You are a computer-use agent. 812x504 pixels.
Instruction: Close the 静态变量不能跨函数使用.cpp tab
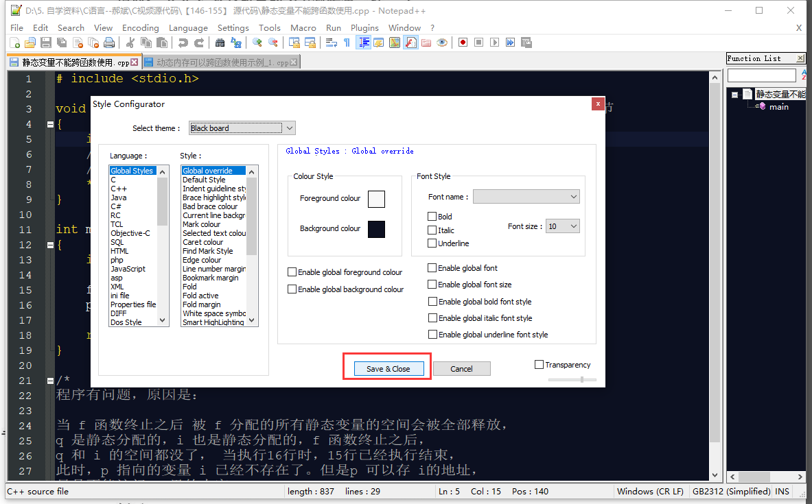point(134,62)
